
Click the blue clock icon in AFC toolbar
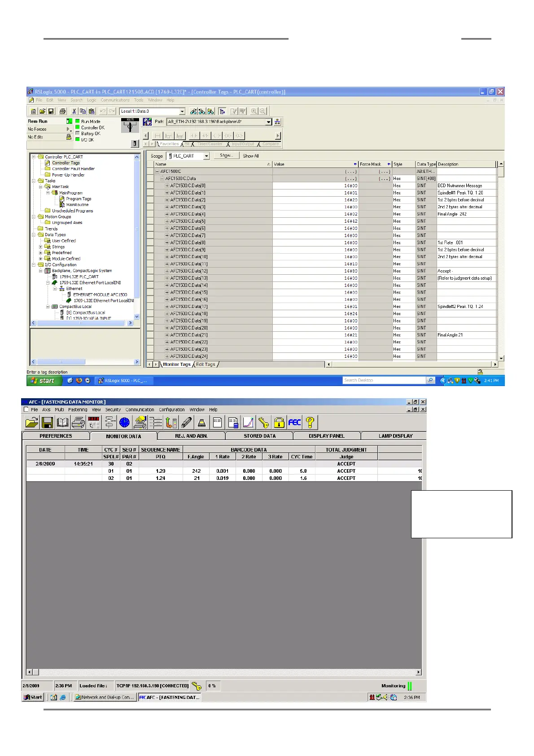(125, 422)
